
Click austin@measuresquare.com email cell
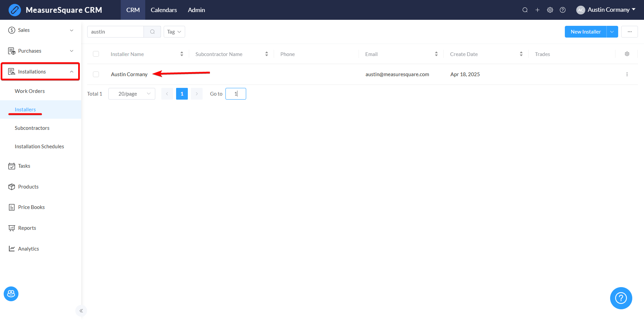[x=397, y=74]
